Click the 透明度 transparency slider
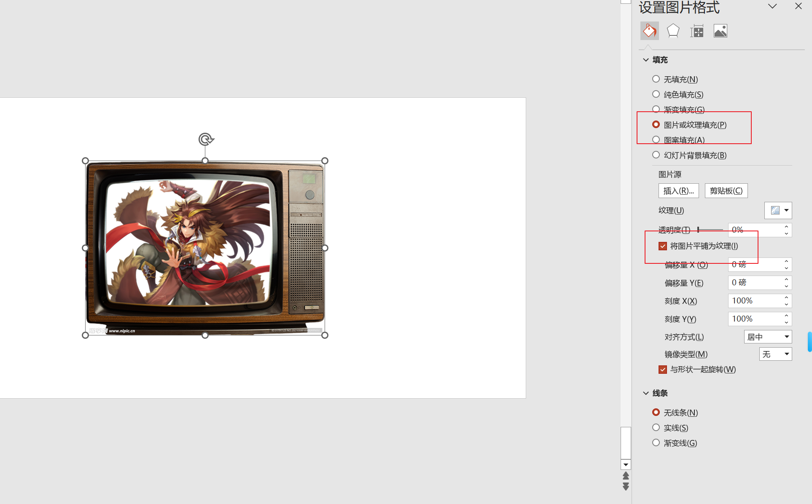This screenshot has height=504, width=812. tap(710, 230)
